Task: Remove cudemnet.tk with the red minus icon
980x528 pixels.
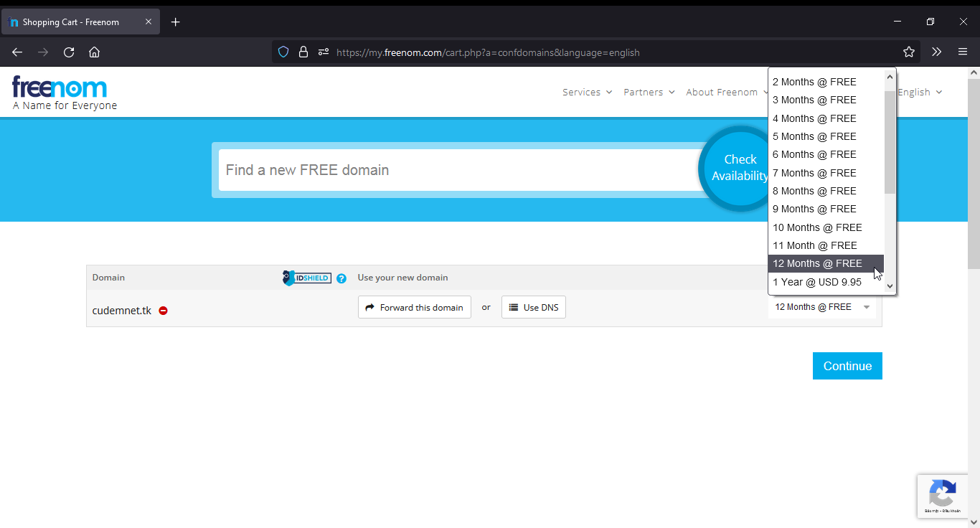Action: click(164, 311)
